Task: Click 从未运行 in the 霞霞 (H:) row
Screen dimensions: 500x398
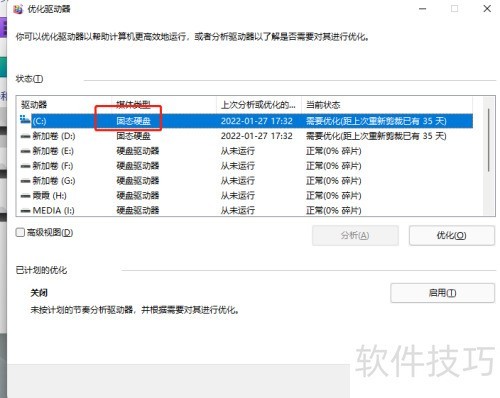Action: [238, 196]
